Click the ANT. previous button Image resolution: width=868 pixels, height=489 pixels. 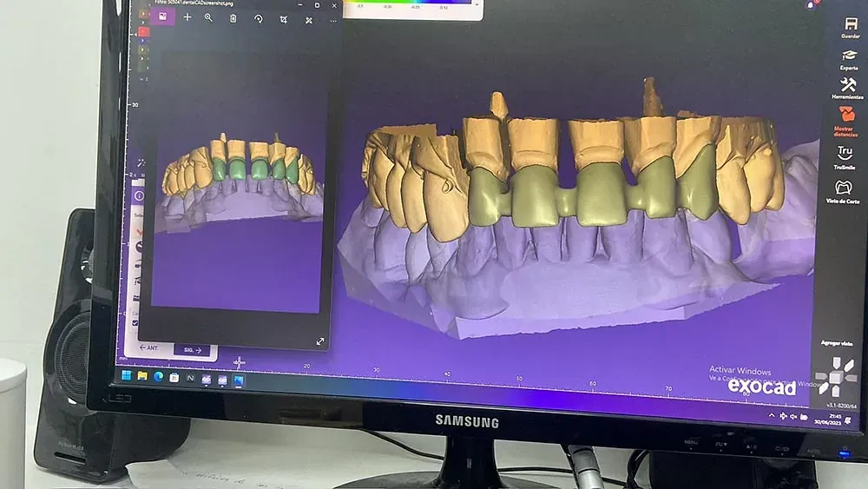pos(149,347)
